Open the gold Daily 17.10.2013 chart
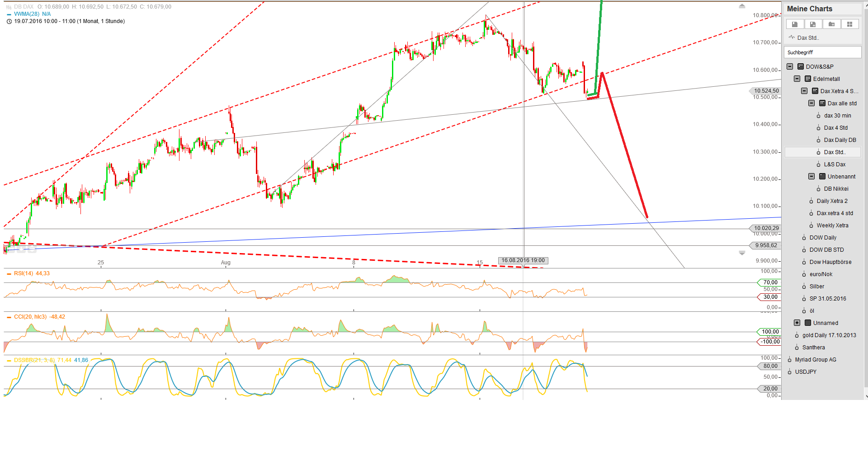This screenshot has width=868, height=470. pos(829,335)
